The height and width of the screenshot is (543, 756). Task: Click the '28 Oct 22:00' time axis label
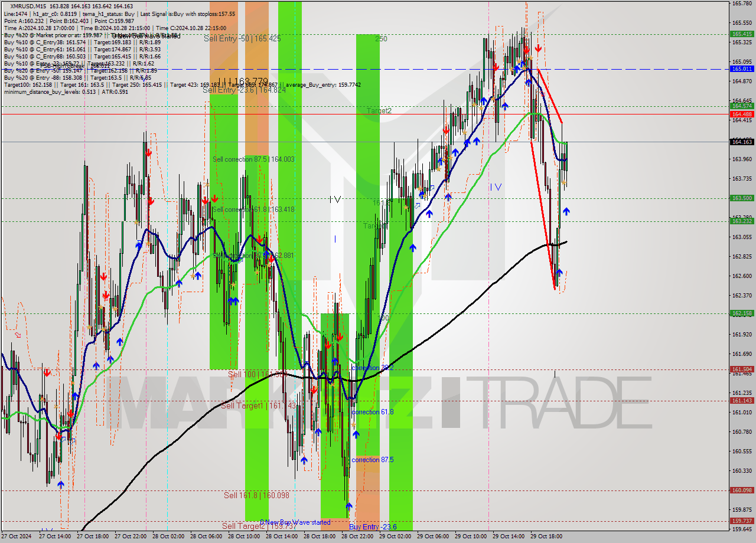(x=357, y=537)
